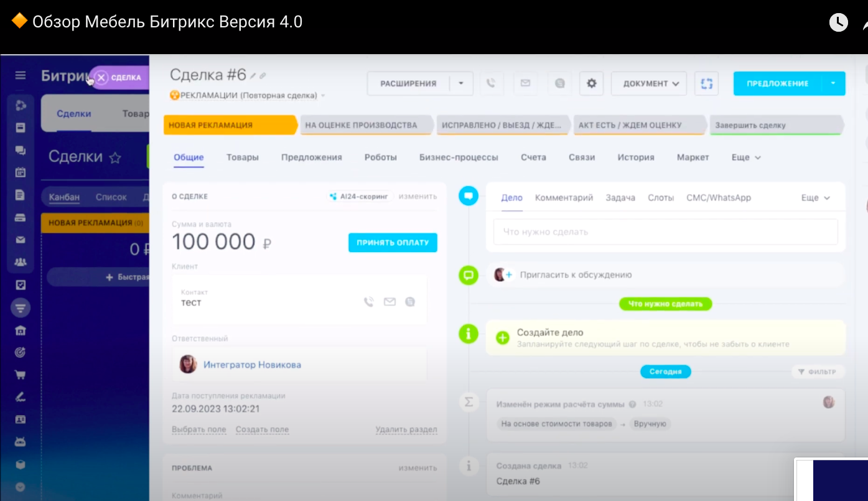Expand the Еще menu in the deal tabs

[746, 157]
